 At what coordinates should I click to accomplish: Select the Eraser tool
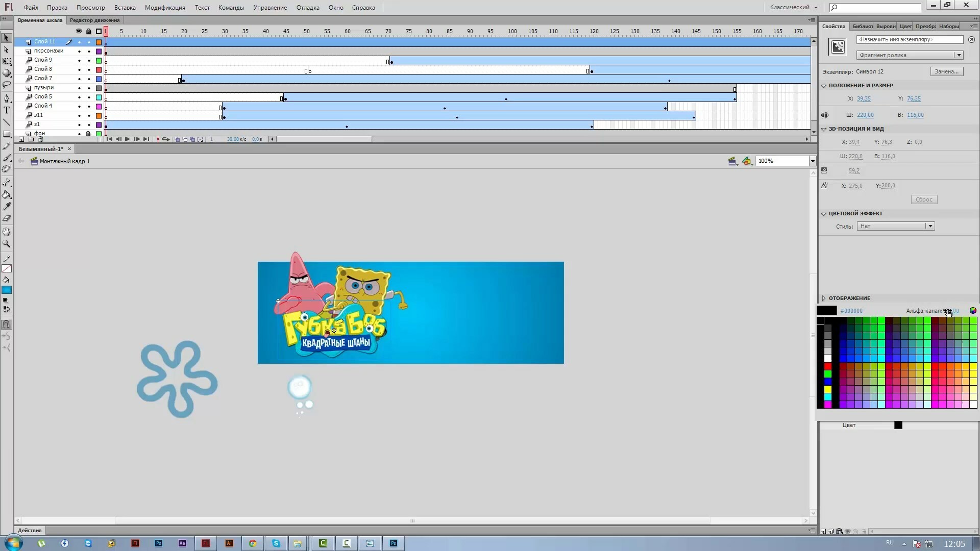tap(7, 218)
